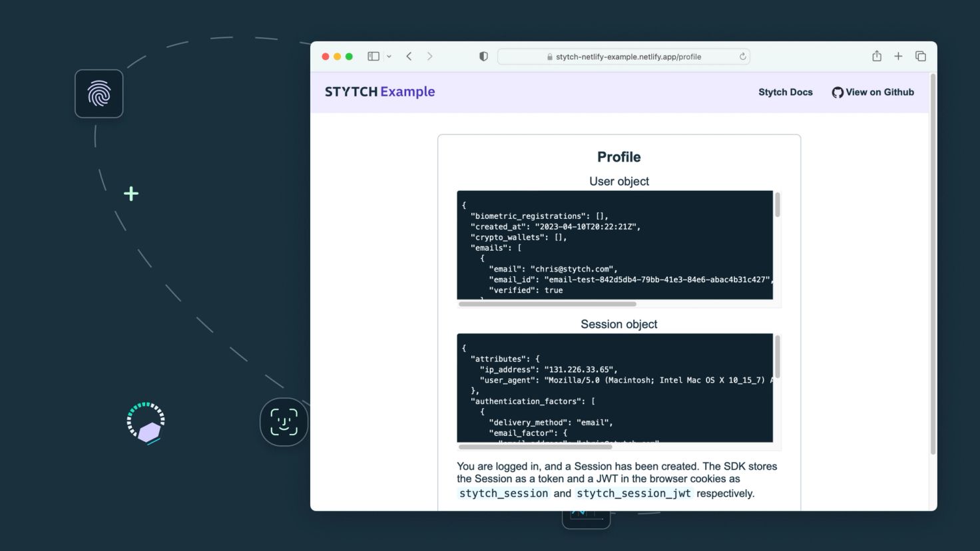This screenshot has width=980, height=551.
Task: Go forward with the browser forward arrow
Action: click(430, 57)
